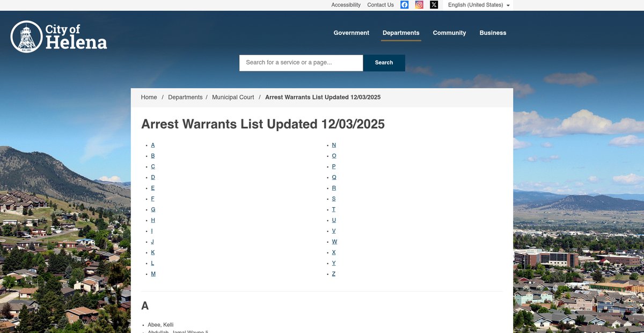The height and width of the screenshot is (333, 644).
Task: Click the Contact Us link
Action: [x=380, y=5]
